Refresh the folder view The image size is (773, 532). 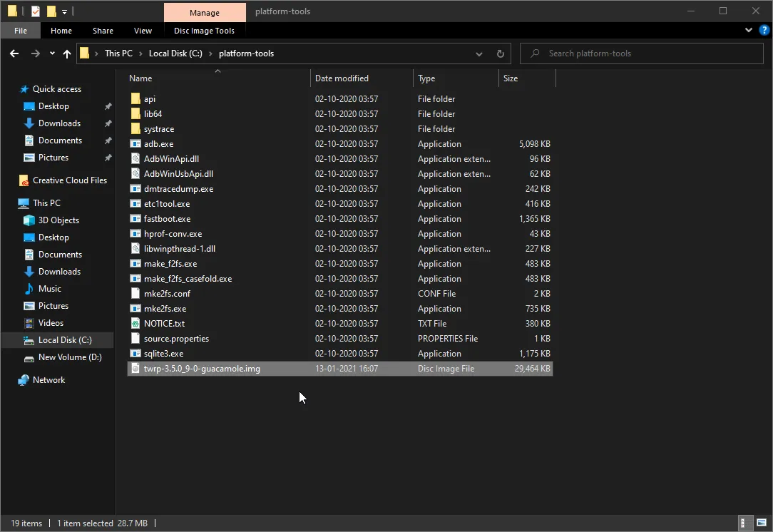[x=500, y=53]
